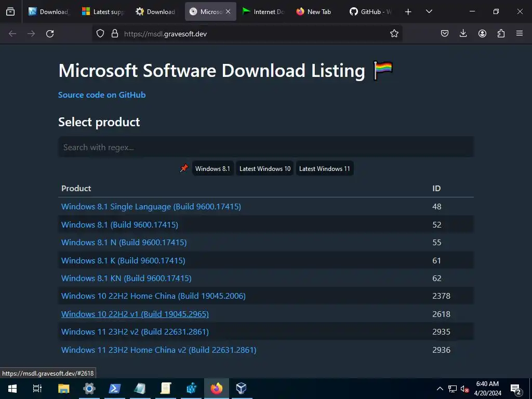532x399 pixels.
Task: Open Windows 10 22H2 Home China link
Action: click(153, 296)
